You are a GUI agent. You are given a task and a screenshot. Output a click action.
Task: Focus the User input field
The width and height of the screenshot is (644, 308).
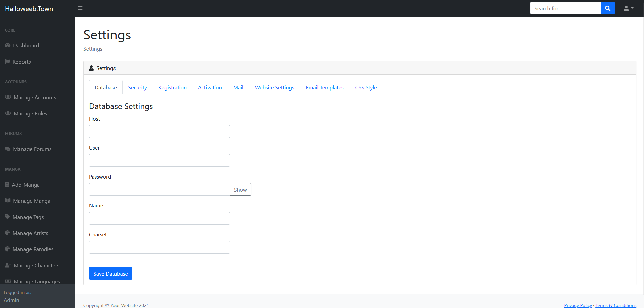pyautogui.click(x=159, y=160)
